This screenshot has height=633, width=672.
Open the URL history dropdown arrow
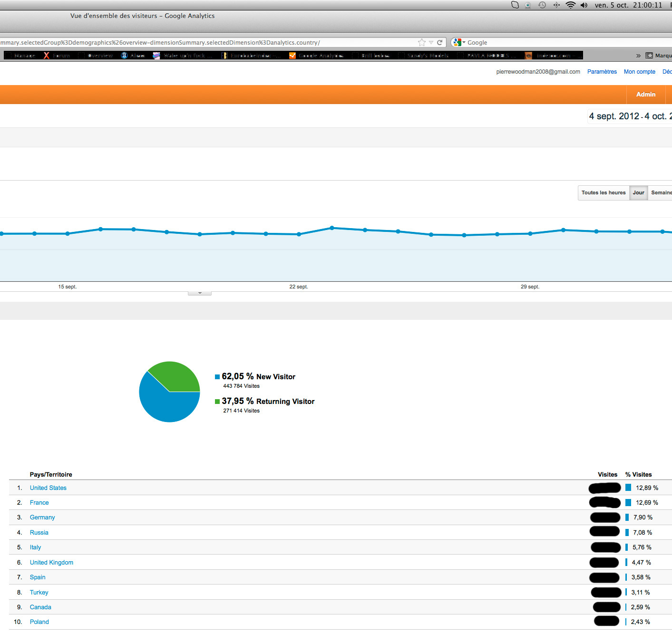(431, 42)
